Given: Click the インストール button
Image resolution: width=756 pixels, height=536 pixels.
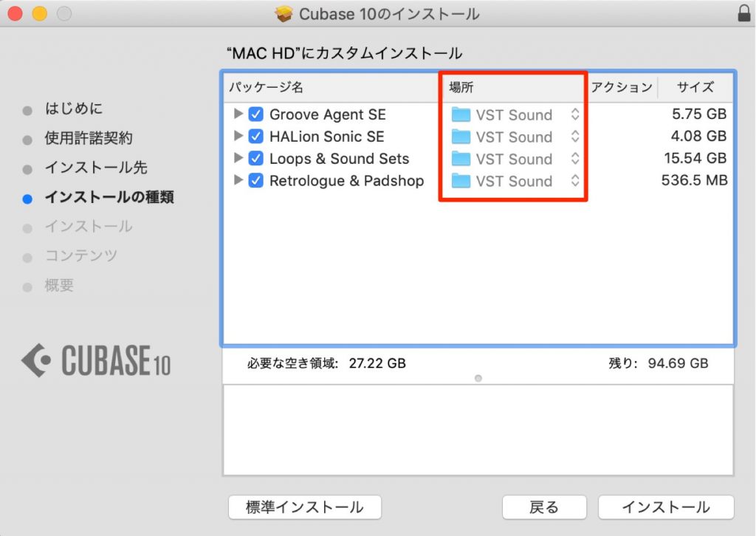Looking at the screenshot, I should tap(664, 507).
